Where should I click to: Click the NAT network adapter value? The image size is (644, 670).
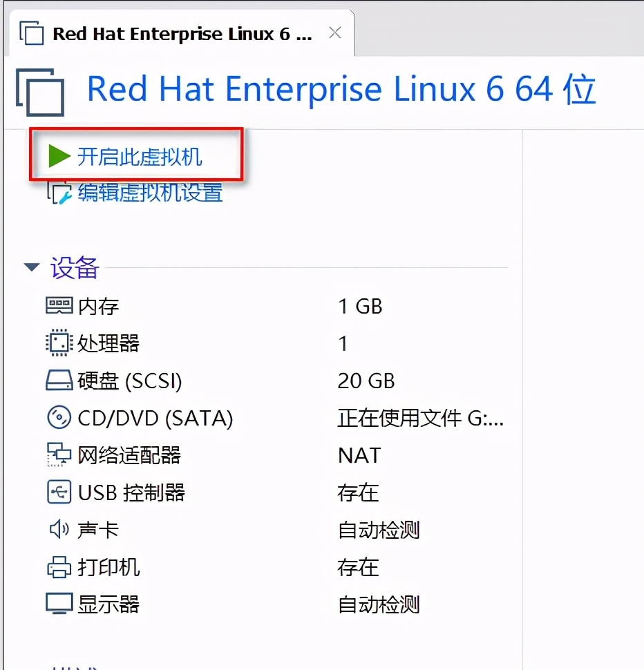(359, 455)
